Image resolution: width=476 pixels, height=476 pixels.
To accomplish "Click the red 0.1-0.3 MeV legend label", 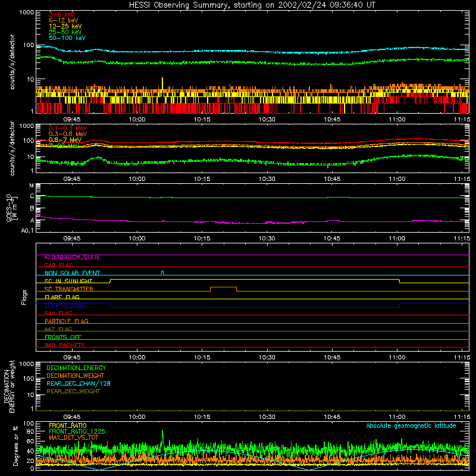I will coord(68,128).
